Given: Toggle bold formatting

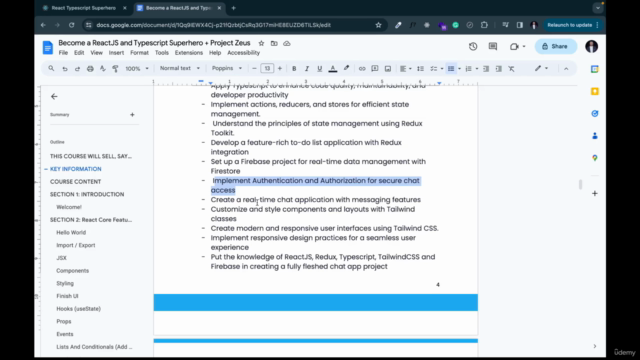Looking at the screenshot, I should (x=294, y=69).
